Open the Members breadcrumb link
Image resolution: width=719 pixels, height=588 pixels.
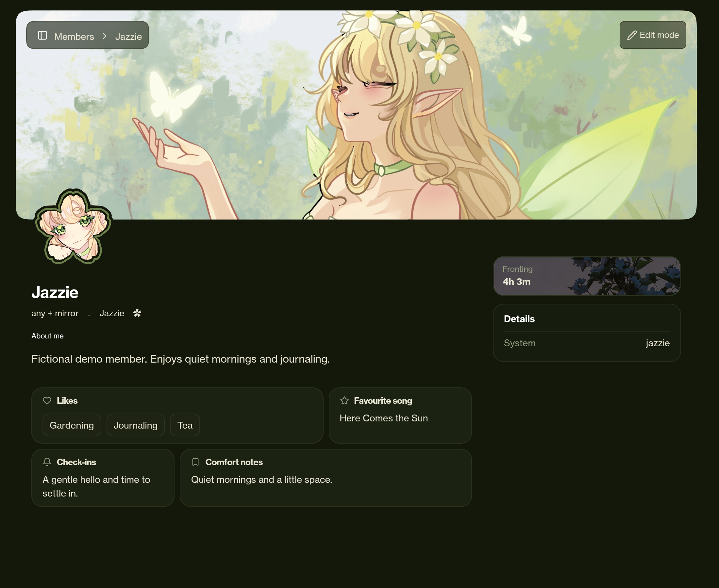point(74,36)
